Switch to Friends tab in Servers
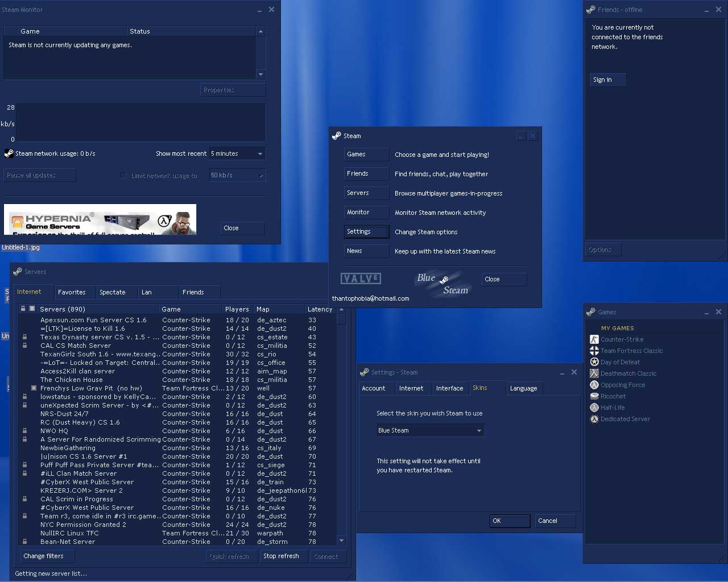The image size is (728, 582). (x=200, y=292)
